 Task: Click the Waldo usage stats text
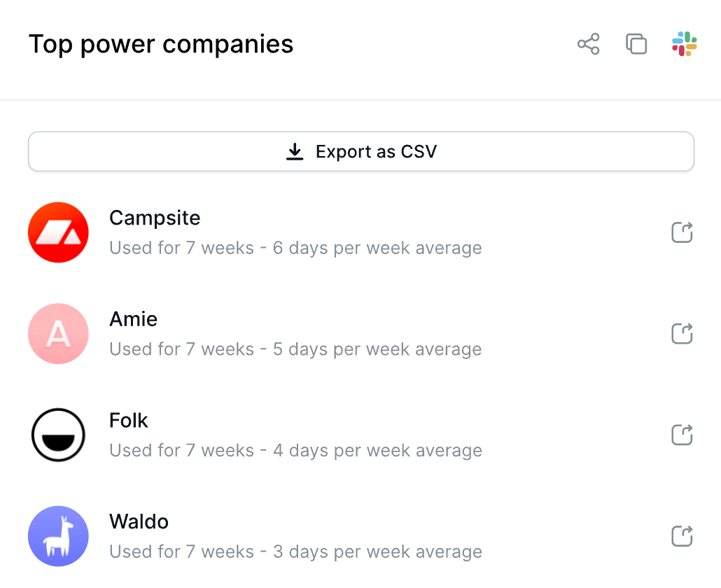(295, 552)
